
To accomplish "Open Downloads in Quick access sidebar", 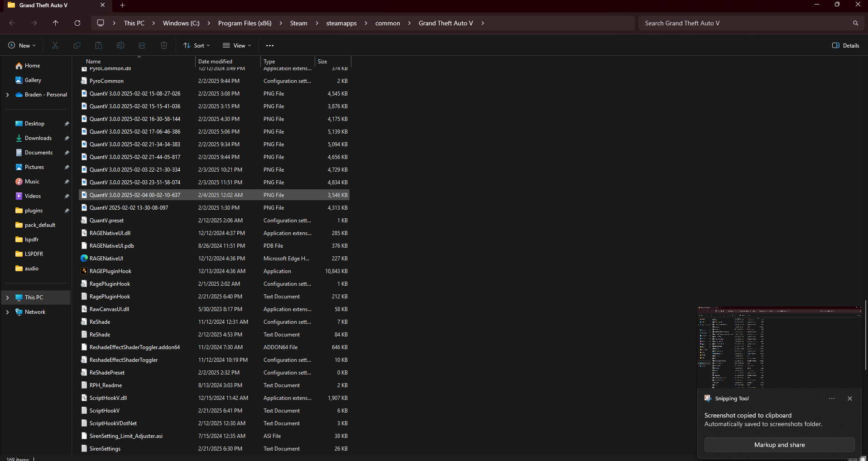I will pyautogui.click(x=38, y=138).
